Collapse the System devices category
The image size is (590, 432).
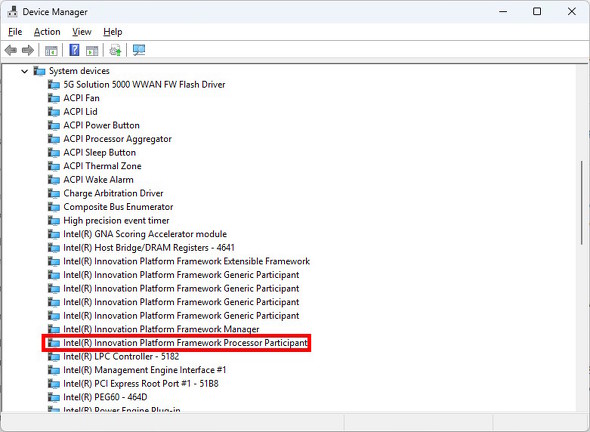(24, 71)
